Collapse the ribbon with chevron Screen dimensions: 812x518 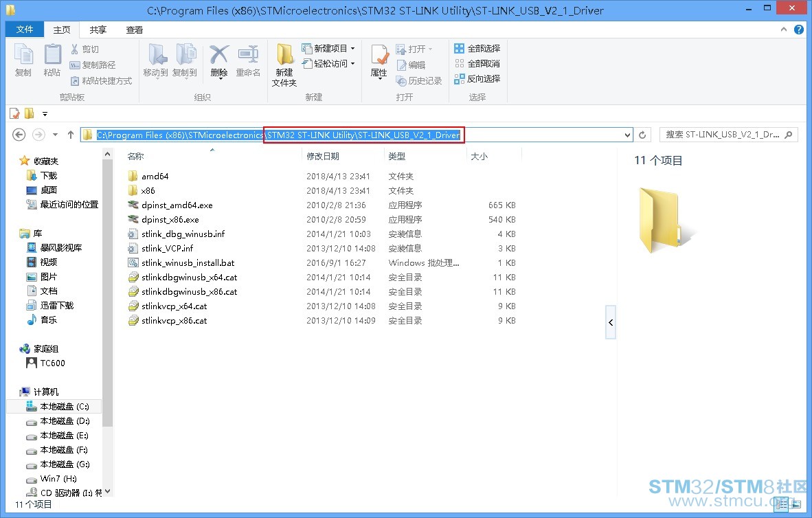click(784, 30)
